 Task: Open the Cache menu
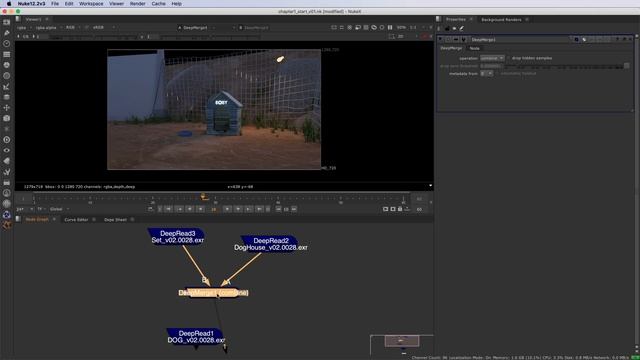click(x=158, y=4)
